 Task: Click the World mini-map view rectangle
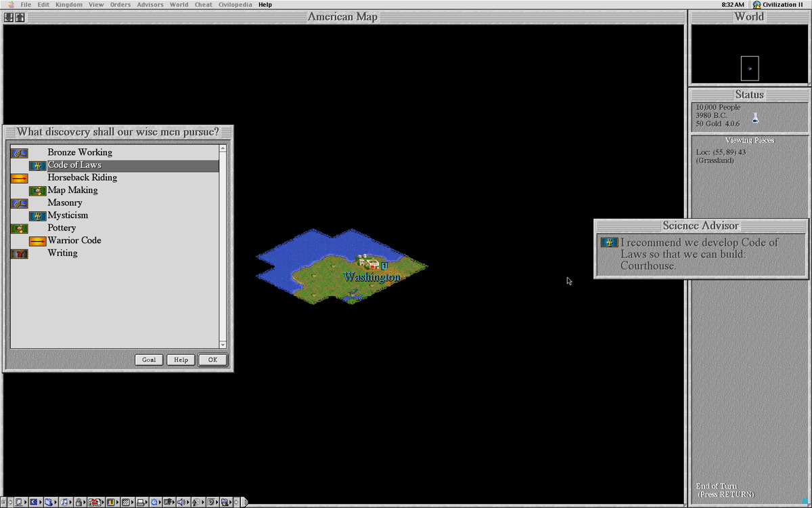(750, 68)
